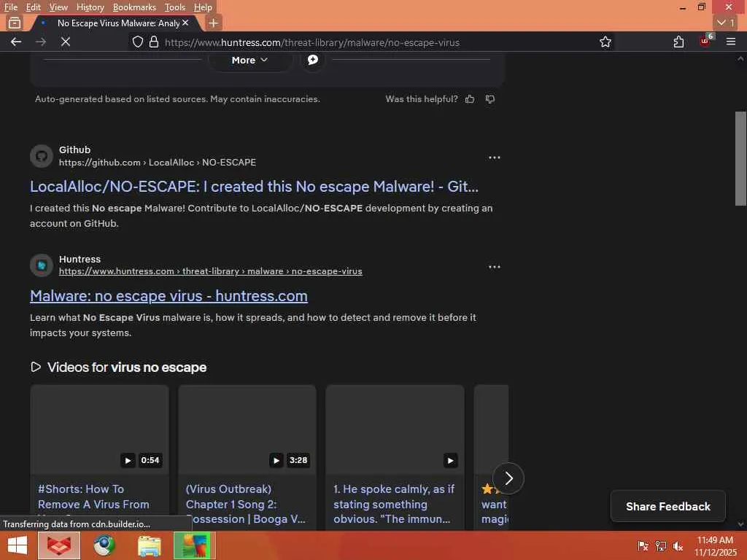This screenshot has height=560, width=747.
Task: Open the Help menu
Action: pyautogui.click(x=203, y=7)
